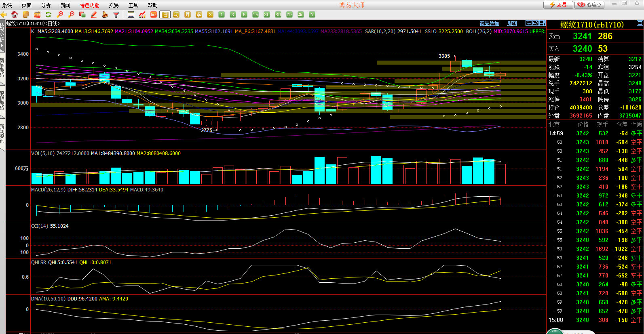Image resolution: width=644 pixels, height=334 pixels.
Task: Click the 心连心 button
Action: [590, 5]
